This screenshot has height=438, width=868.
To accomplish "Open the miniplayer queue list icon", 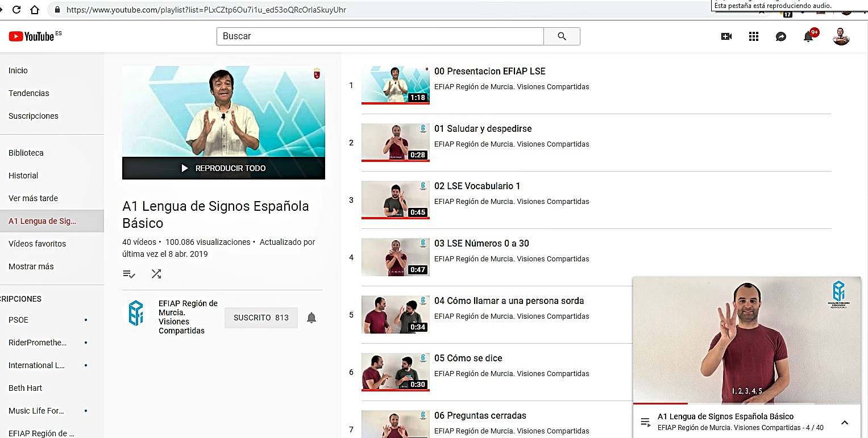I will pos(645,422).
